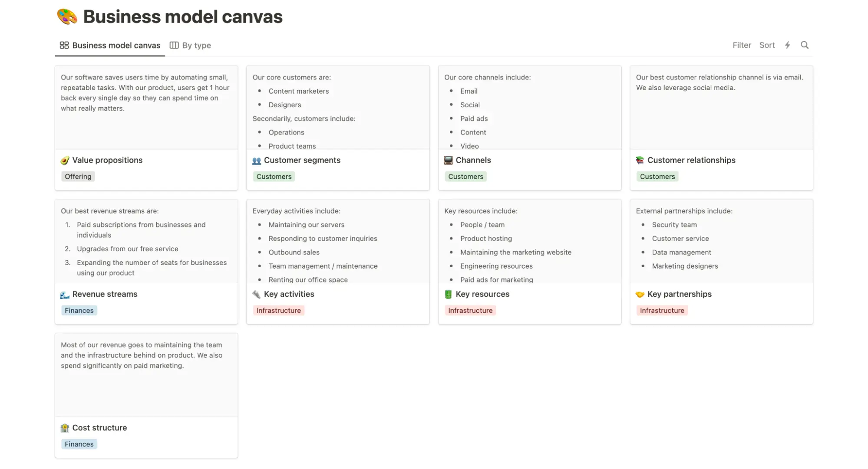Viewport: 868px width, 469px height.
Task: Click the key icon on Key activities
Action: click(256, 294)
